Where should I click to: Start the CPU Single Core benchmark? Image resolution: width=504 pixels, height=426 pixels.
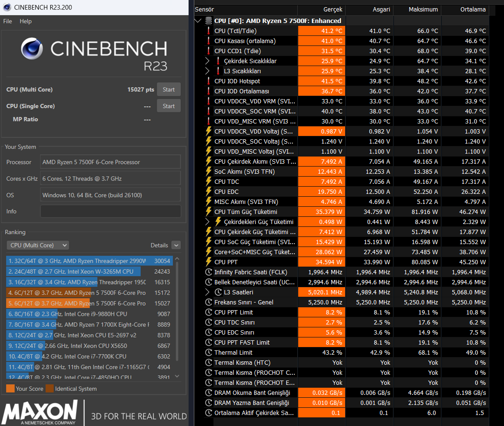pos(169,106)
